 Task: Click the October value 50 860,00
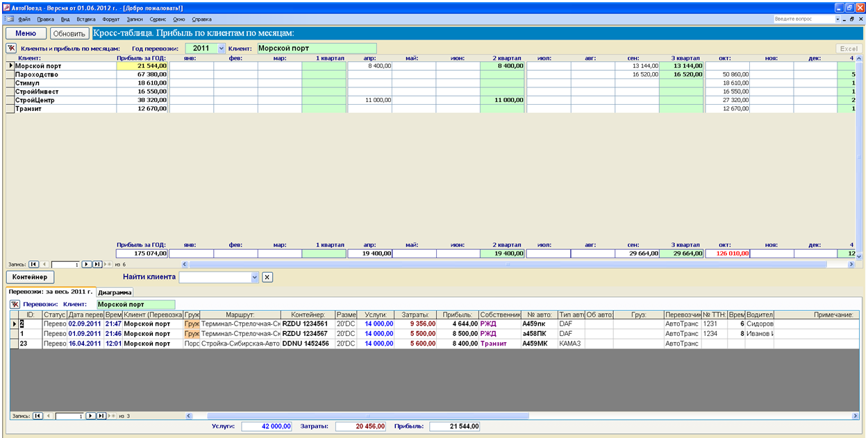pyautogui.click(x=727, y=74)
